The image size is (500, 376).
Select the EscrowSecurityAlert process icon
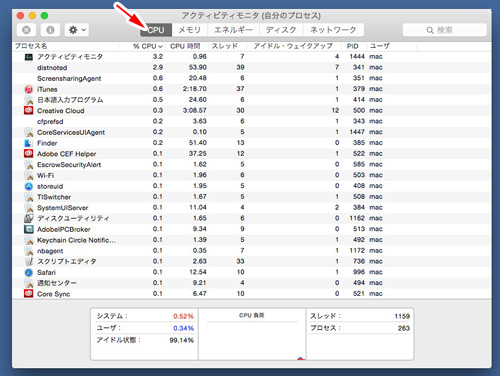29,164
